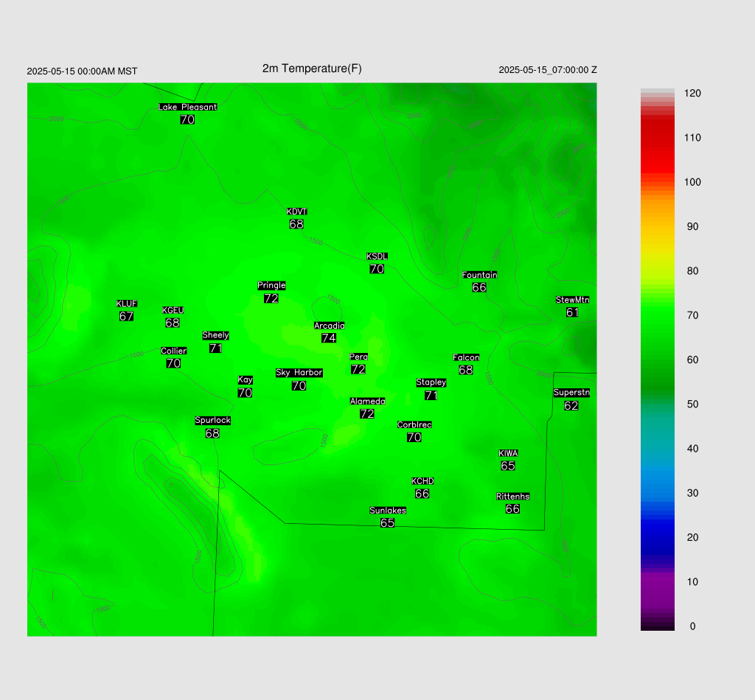Click the Sky Harbor station label
Image resolution: width=755 pixels, height=700 pixels.
[x=299, y=372]
